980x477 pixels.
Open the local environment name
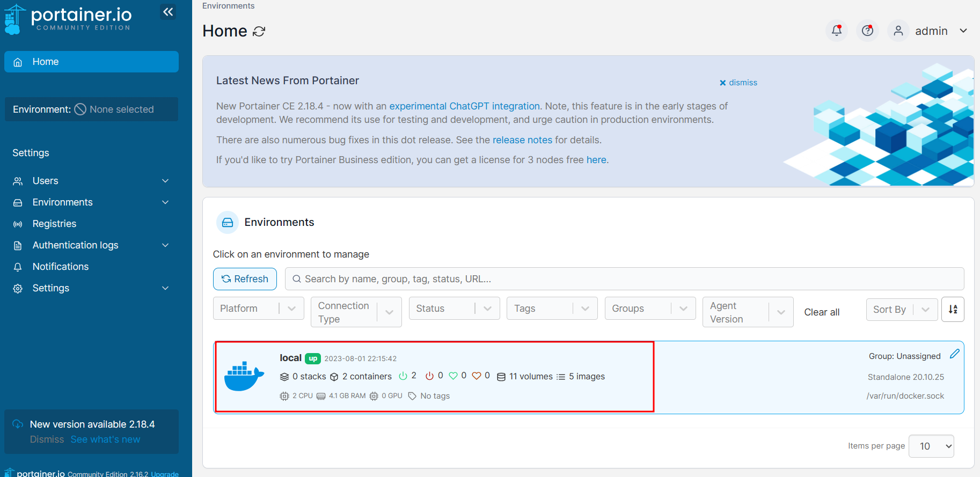point(290,358)
